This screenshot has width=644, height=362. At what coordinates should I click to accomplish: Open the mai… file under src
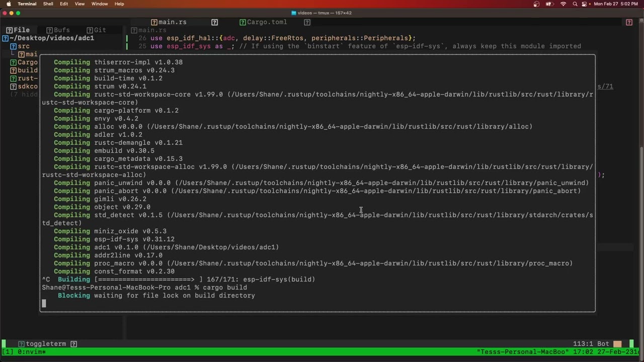tap(28, 54)
